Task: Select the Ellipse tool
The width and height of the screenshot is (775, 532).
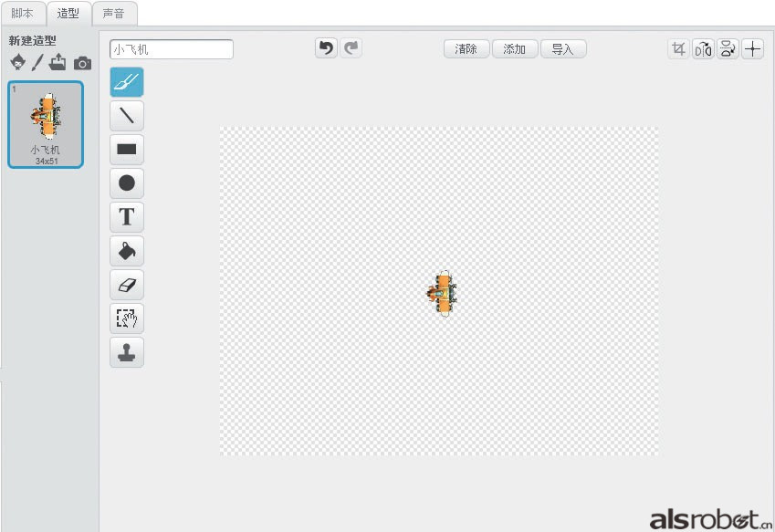Action: (x=127, y=183)
